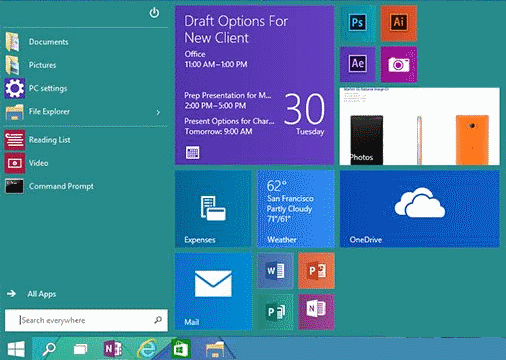
Task: Open PC settings gear icon
Action: click(x=15, y=88)
